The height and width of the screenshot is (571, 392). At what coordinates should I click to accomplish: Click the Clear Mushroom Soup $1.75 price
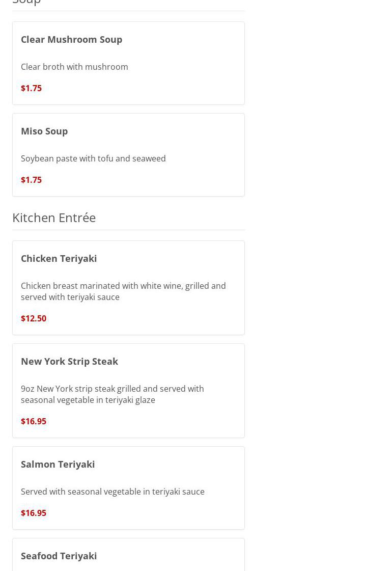click(31, 88)
